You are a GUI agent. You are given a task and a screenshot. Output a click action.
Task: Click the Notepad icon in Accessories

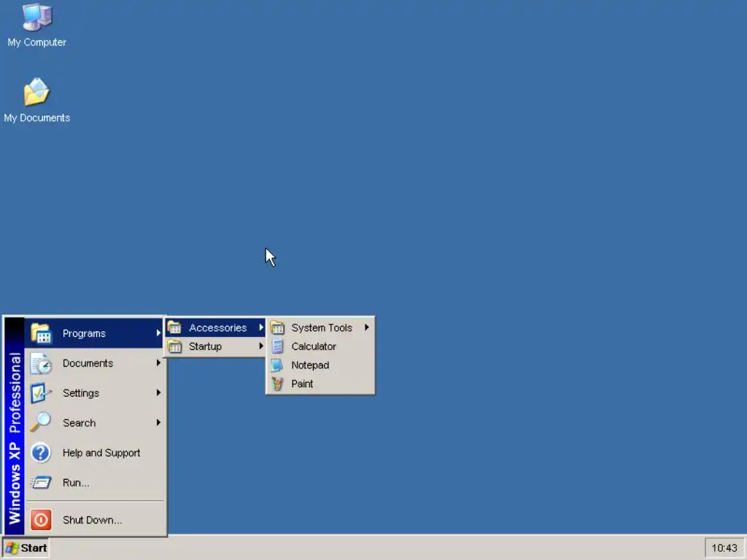point(276,365)
